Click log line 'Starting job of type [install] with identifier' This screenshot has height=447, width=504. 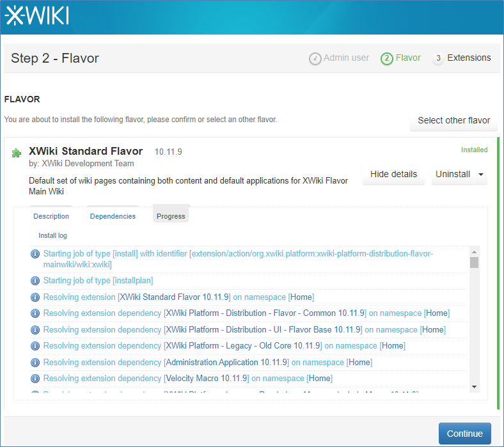coord(238,259)
